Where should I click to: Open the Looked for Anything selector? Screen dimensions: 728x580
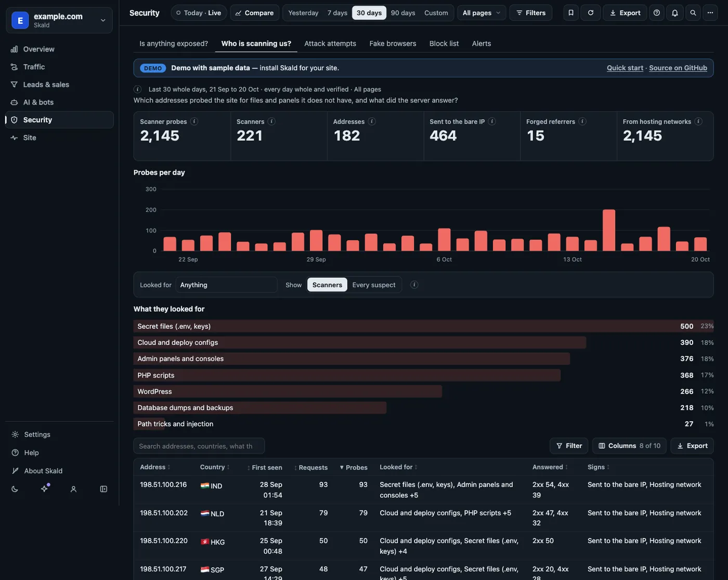click(226, 285)
